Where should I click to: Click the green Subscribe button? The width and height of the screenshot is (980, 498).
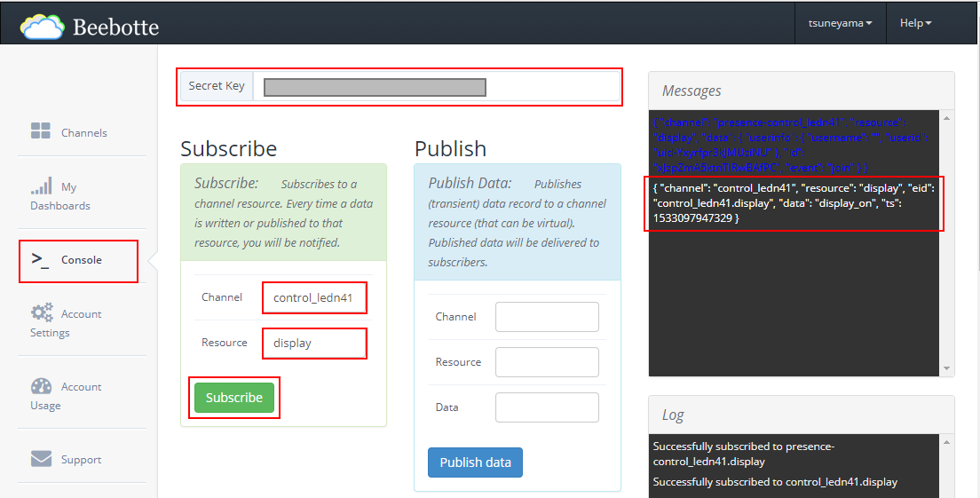(x=233, y=398)
